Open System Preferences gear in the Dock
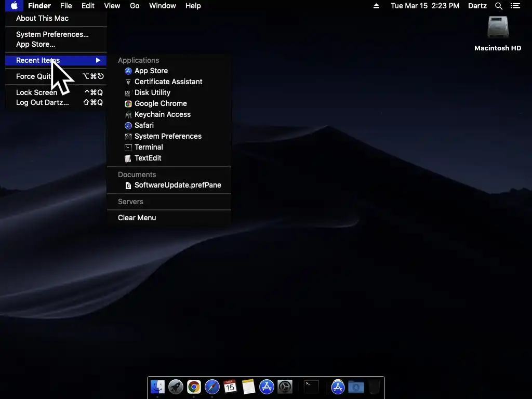The height and width of the screenshot is (399, 532). [x=285, y=387]
